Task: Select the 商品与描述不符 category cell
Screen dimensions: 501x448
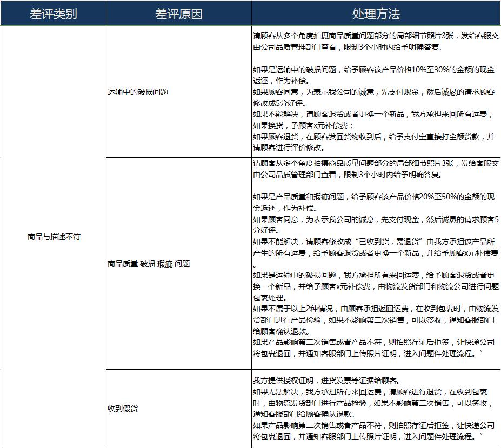Action: tap(54, 237)
